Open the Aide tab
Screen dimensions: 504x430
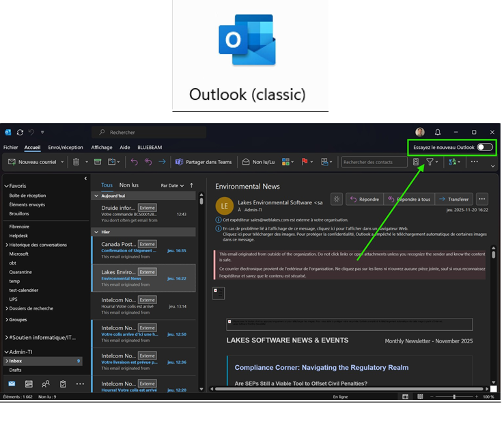125,148
